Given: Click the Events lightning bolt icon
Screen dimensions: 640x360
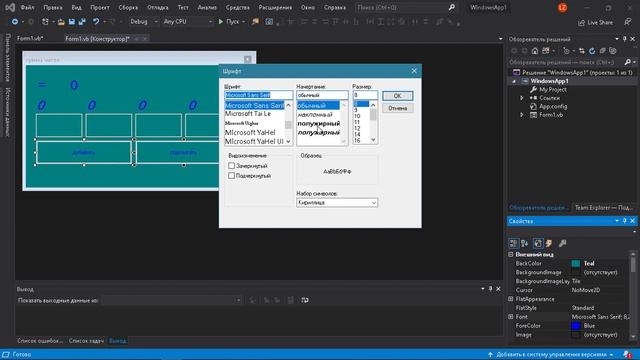Looking at the screenshot, I should pos(549,244).
